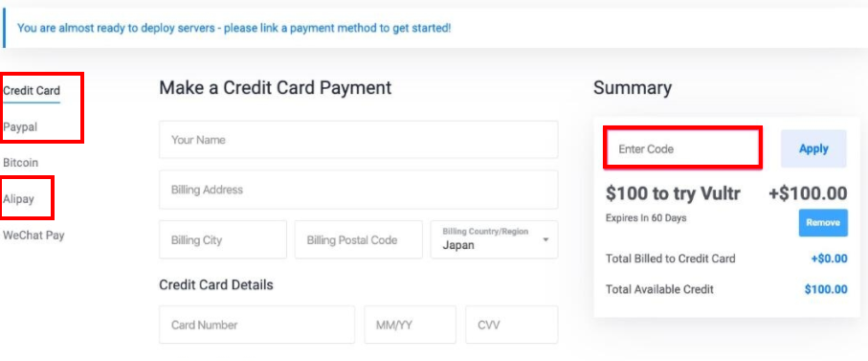868x361 pixels.
Task: Click the Billing Postal Code field
Action: click(x=358, y=239)
